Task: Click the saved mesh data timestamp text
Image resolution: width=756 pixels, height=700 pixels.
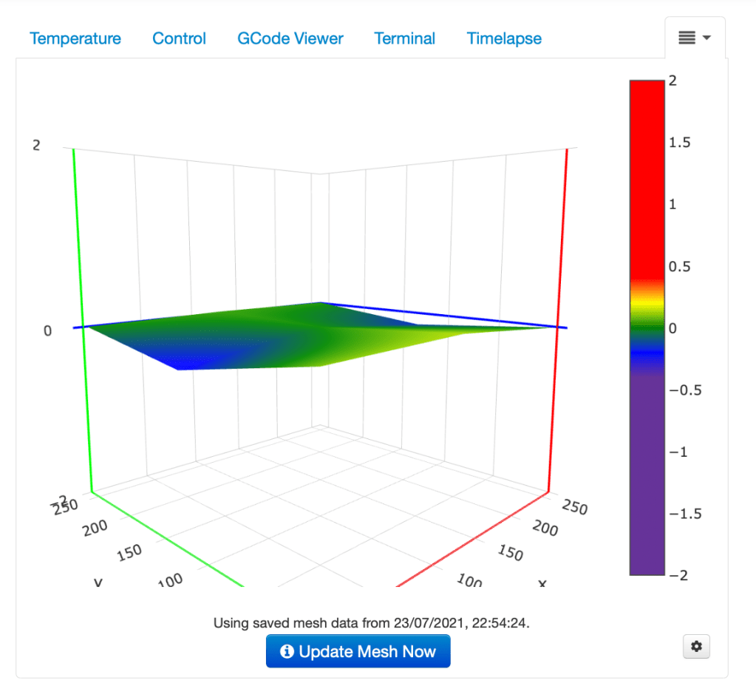Action: (372, 623)
